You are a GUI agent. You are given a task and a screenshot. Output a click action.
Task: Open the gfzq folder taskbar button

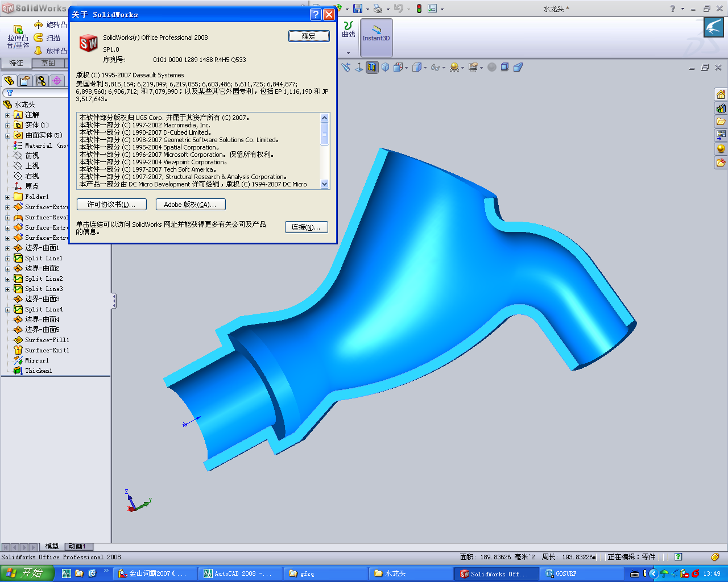pyautogui.click(x=327, y=573)
